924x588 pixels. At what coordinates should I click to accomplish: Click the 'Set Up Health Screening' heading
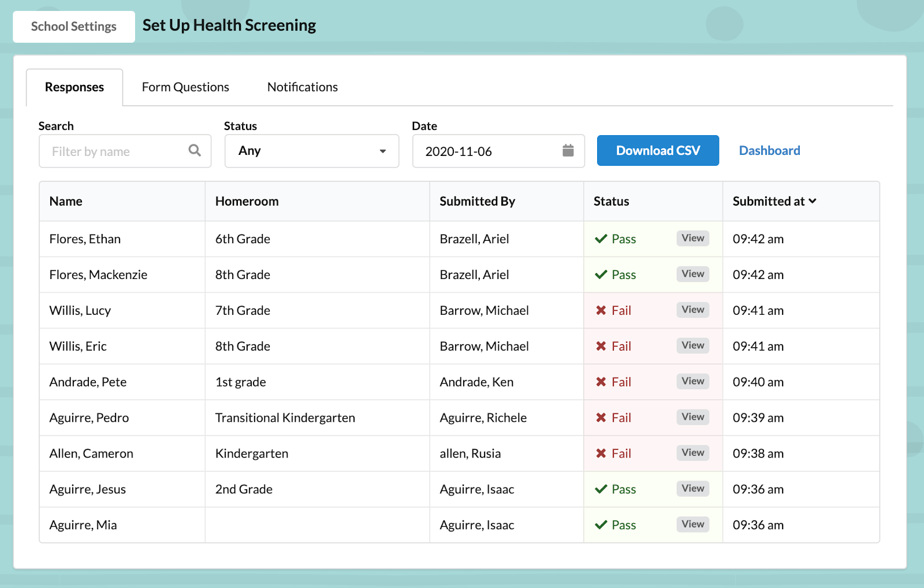pyautogui.click(x=229, y=26)
